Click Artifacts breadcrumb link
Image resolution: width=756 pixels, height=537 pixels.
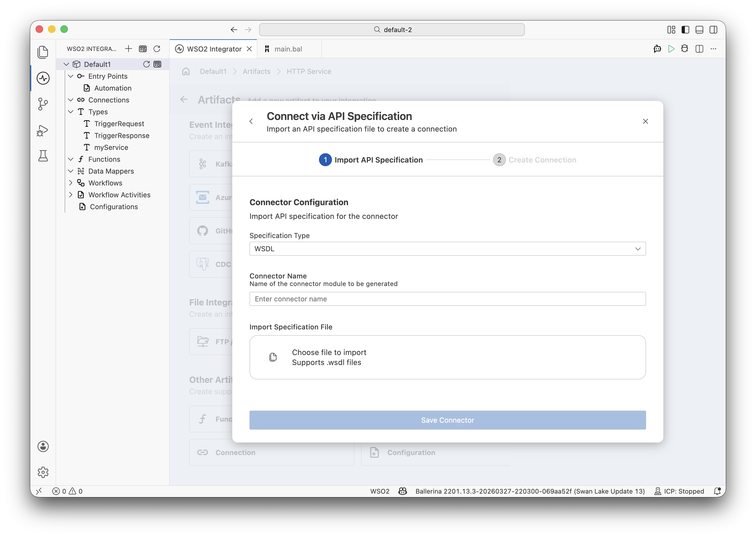[x=256, y=71]
